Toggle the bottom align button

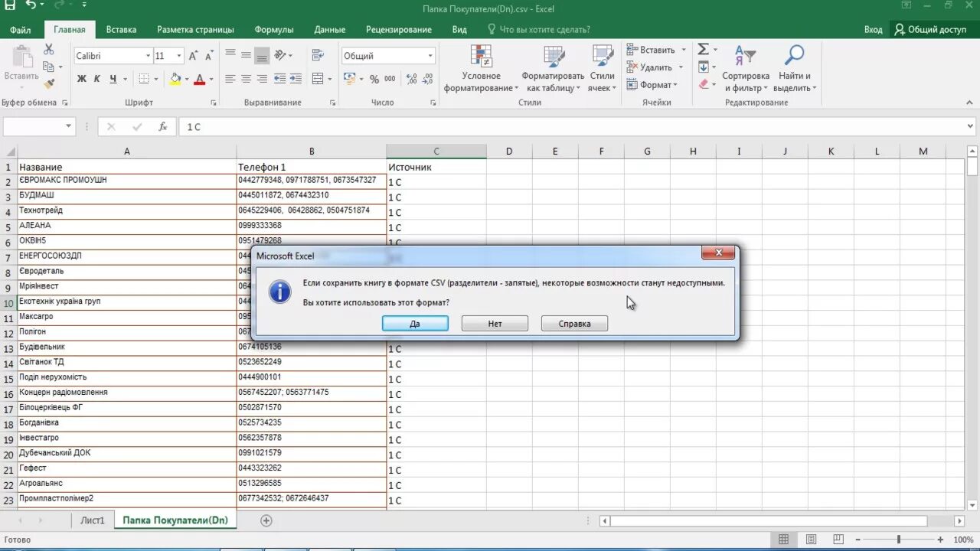pyautogui.click(x=262, y=55)
